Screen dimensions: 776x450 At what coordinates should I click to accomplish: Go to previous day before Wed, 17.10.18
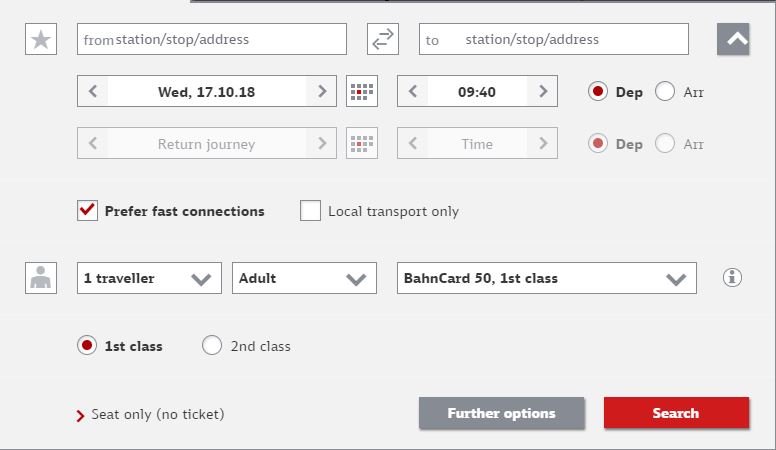[93, 91]
